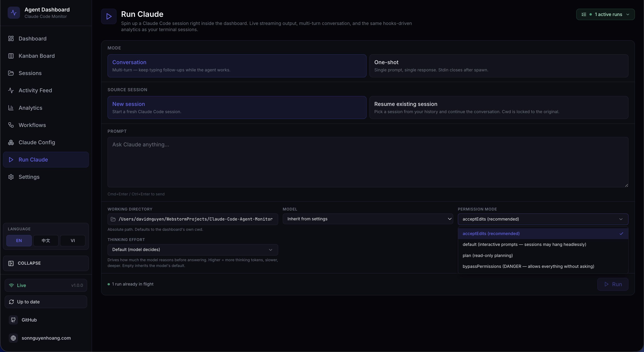Select default interactive prompts option
Screen dimensions: 644x352
543,244
